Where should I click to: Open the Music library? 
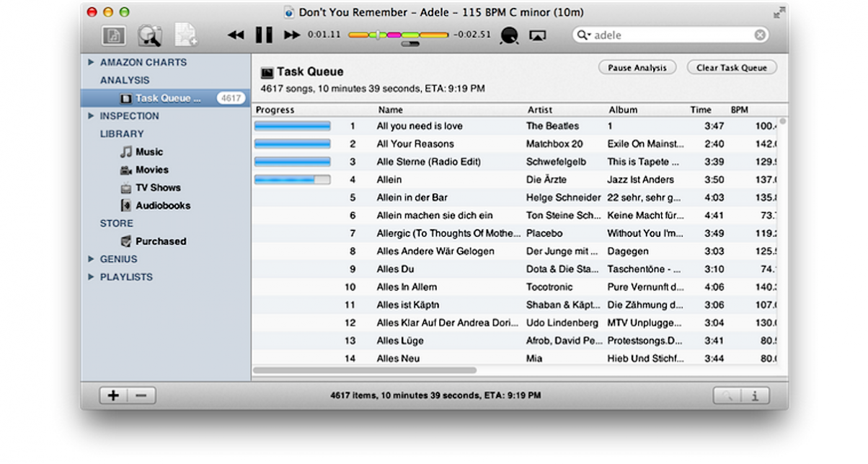[149, 152]
